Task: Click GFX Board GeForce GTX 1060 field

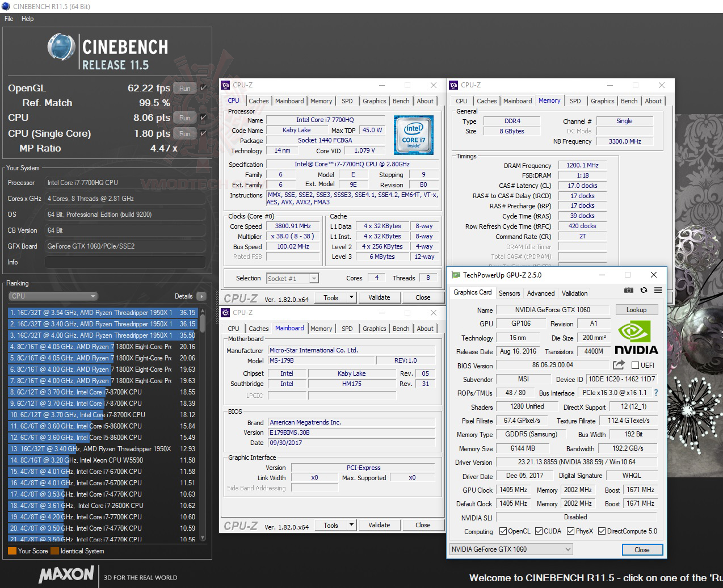Action: coord(125,246)
